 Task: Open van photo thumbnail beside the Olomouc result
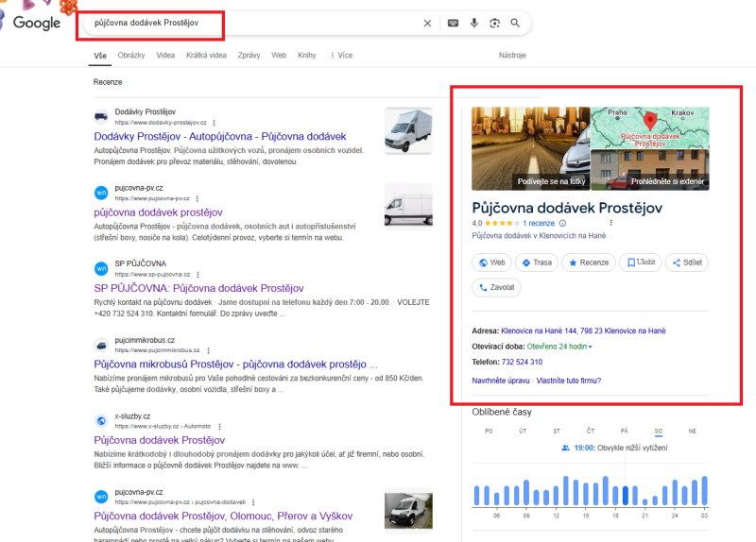coord(408,511)
